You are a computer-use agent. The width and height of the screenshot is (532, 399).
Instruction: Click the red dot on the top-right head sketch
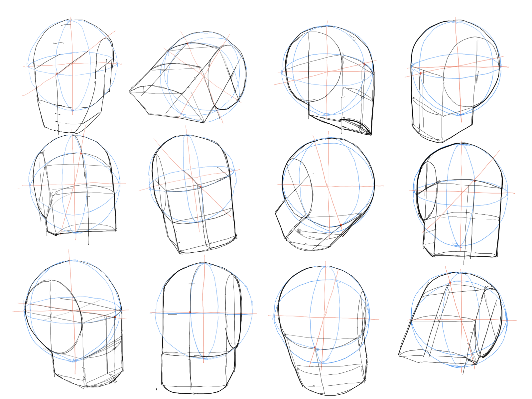[421, 73]
